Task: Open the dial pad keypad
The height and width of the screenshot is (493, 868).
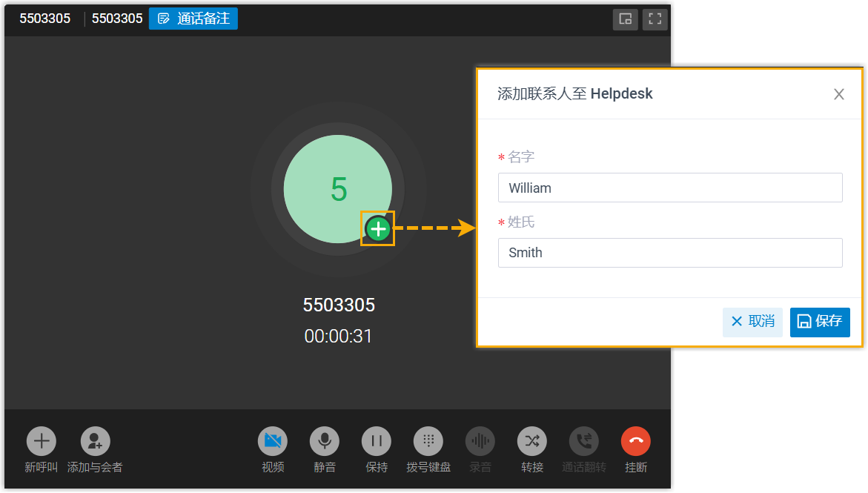Action: [428, 442]
